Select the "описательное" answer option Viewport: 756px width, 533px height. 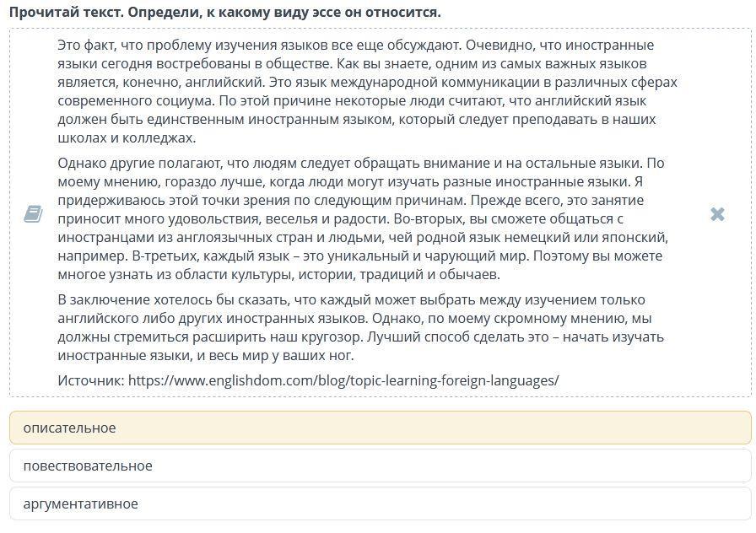380,428
